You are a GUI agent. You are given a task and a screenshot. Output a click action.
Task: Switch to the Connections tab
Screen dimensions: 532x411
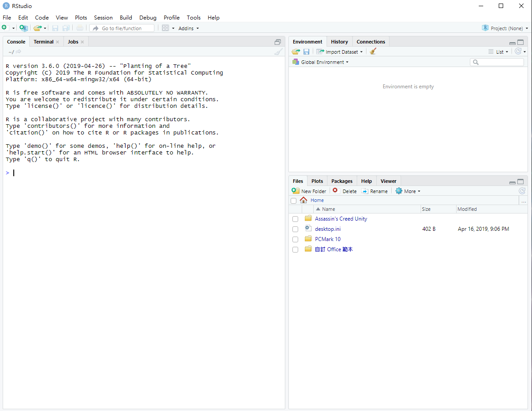pos(371,42)
